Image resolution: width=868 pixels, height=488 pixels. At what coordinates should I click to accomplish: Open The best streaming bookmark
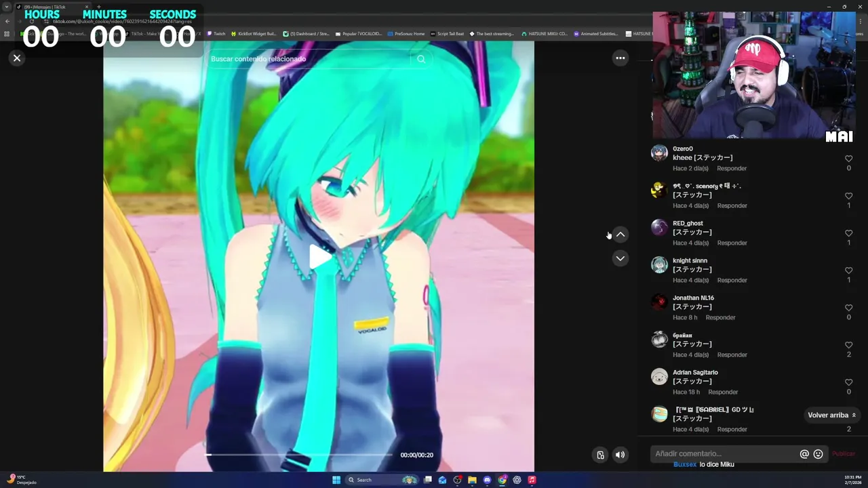coord(492,34)
